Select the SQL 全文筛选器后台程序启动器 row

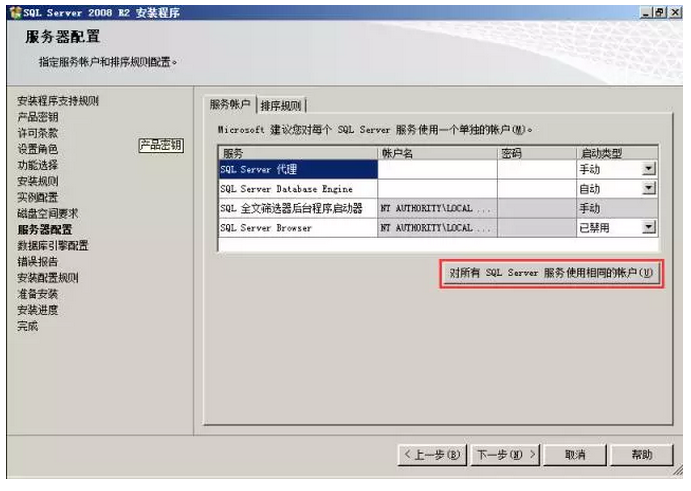tap(298, 208)
